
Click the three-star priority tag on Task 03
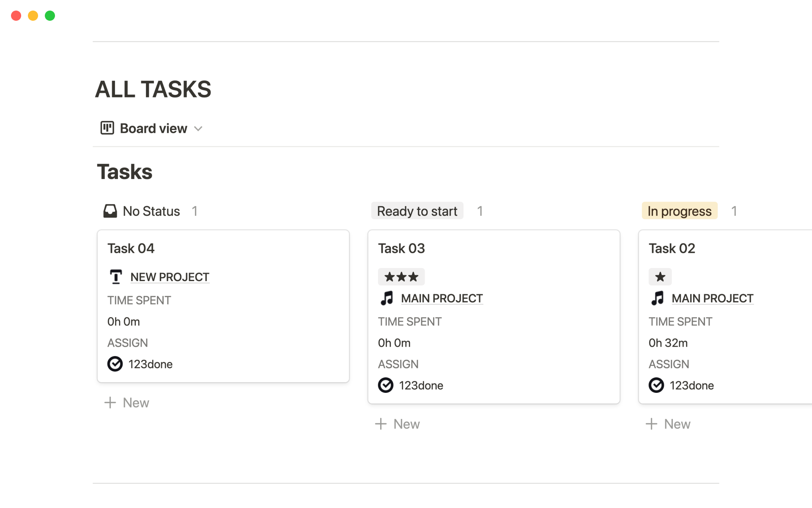(x=401, y=277)
